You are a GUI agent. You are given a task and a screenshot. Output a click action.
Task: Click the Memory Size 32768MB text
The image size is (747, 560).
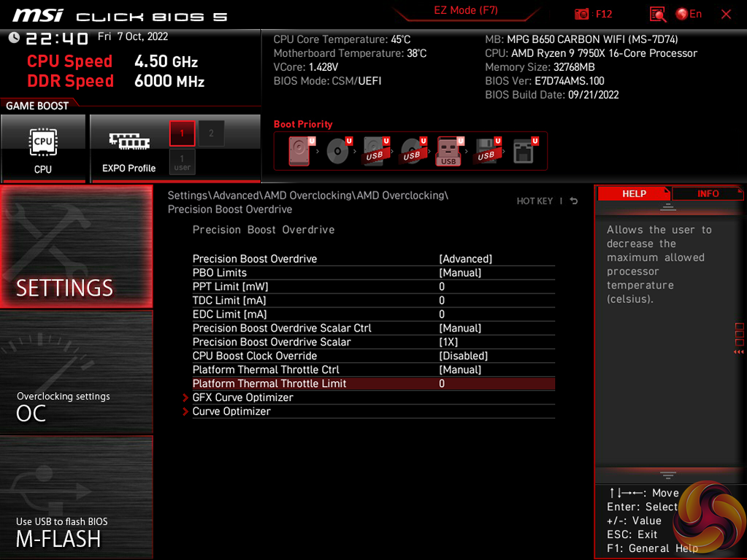[540, 67]
